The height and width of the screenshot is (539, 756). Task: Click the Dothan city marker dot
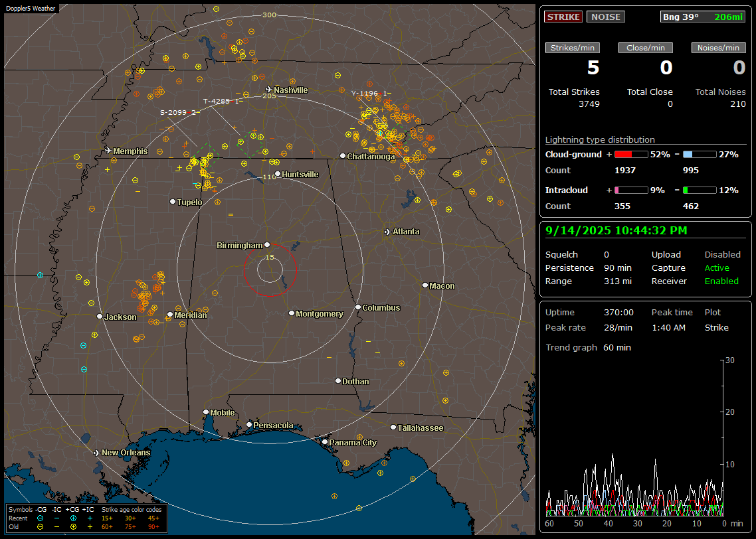pyautogui.click(x=338, y=380)
